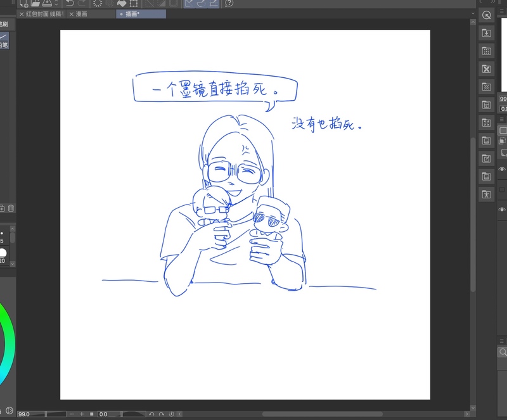Open the effect-line material folder
Image resolution: width=507 pixels, height=420 pixels.
[x=486, y=122]
